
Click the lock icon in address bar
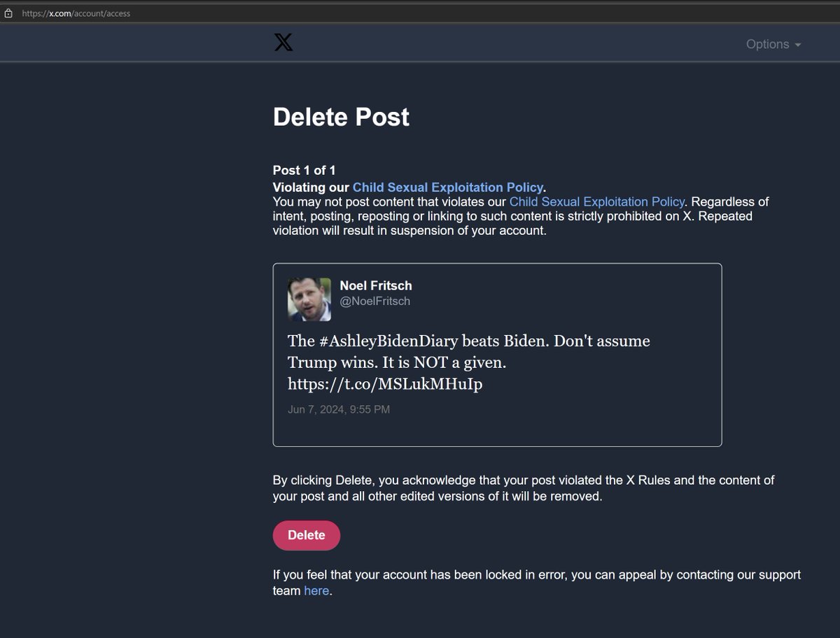(8, 13)
